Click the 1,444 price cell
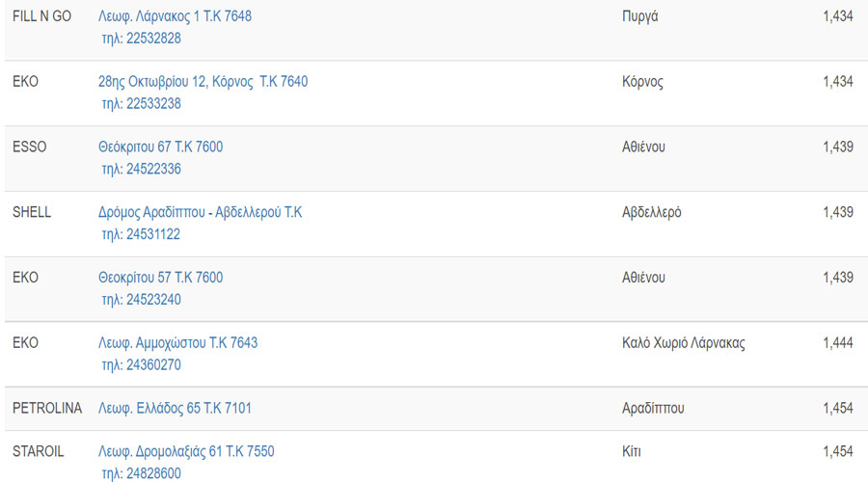Image resolution: width=868 pixels, height=482 pixels. point(837,343)
